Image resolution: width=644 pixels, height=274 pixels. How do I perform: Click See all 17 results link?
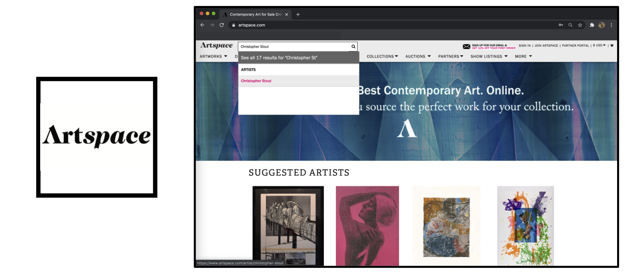[x=279, y=58]
